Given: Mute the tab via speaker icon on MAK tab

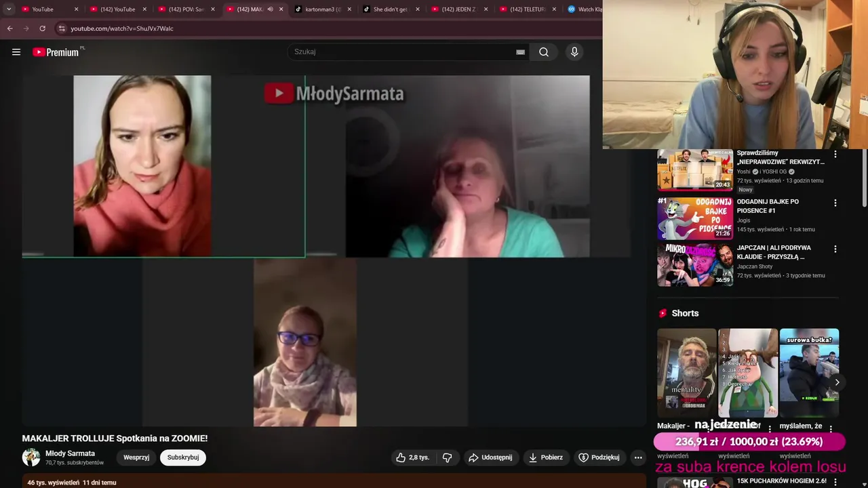Looking at the screenshot, I should tap(271, 9).
